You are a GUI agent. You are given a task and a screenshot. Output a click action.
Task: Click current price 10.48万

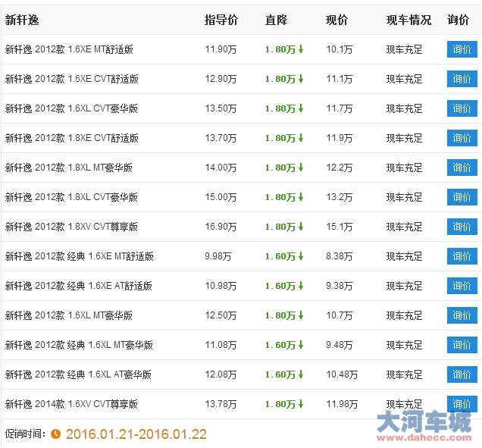[342, 374]
